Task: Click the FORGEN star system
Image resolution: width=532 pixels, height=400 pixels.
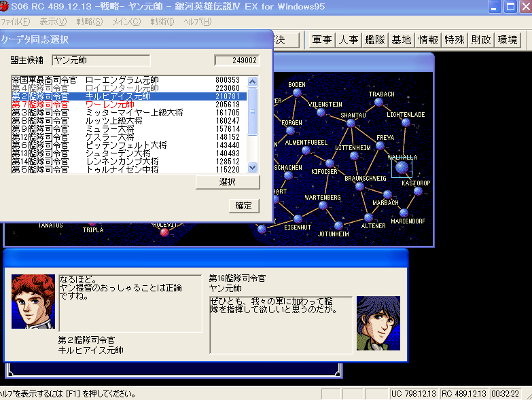Action: [290, 130]
